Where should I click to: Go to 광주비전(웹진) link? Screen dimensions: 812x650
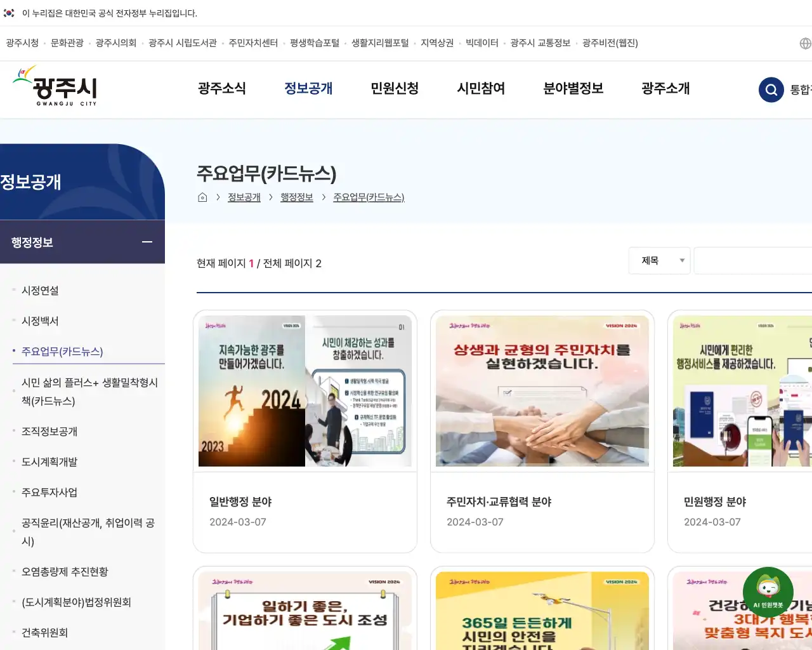click(610, 43)
